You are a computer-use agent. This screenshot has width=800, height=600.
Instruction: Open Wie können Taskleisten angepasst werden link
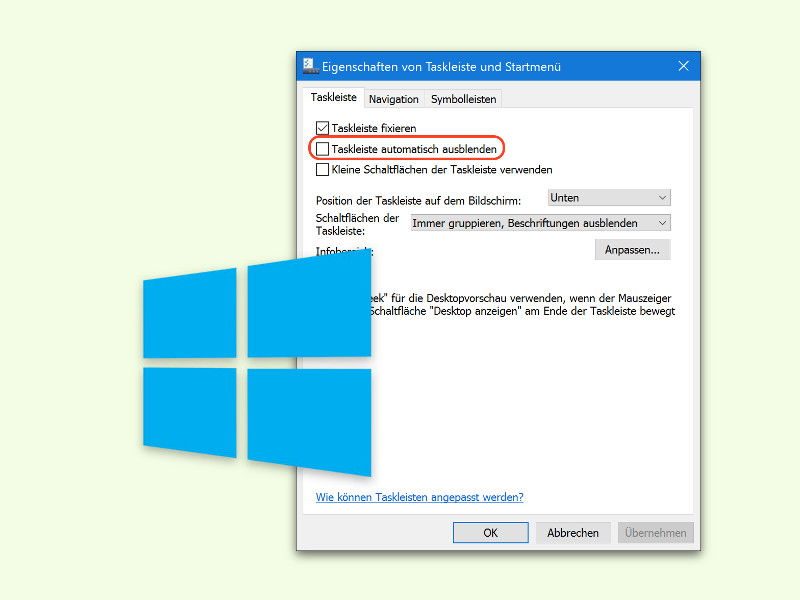point(419,497)
